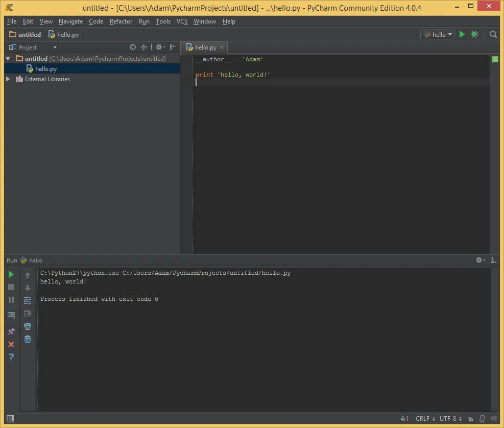Rerun hello in Run panel
Viewport: 504px width, 428px height.
click(x=11, y=274)
